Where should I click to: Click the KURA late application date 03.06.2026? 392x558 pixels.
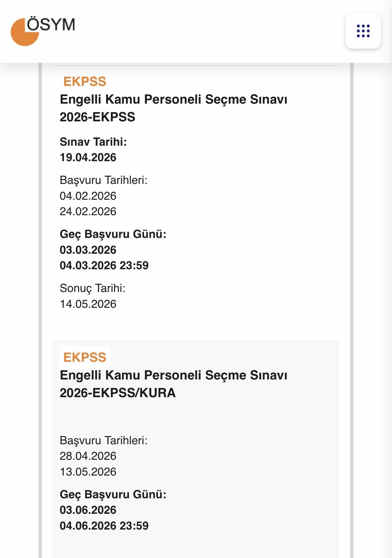click(x=88, y=510)
